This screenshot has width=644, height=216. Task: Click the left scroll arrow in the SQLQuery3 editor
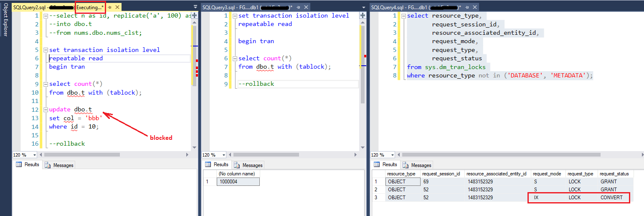coord(229,154)
